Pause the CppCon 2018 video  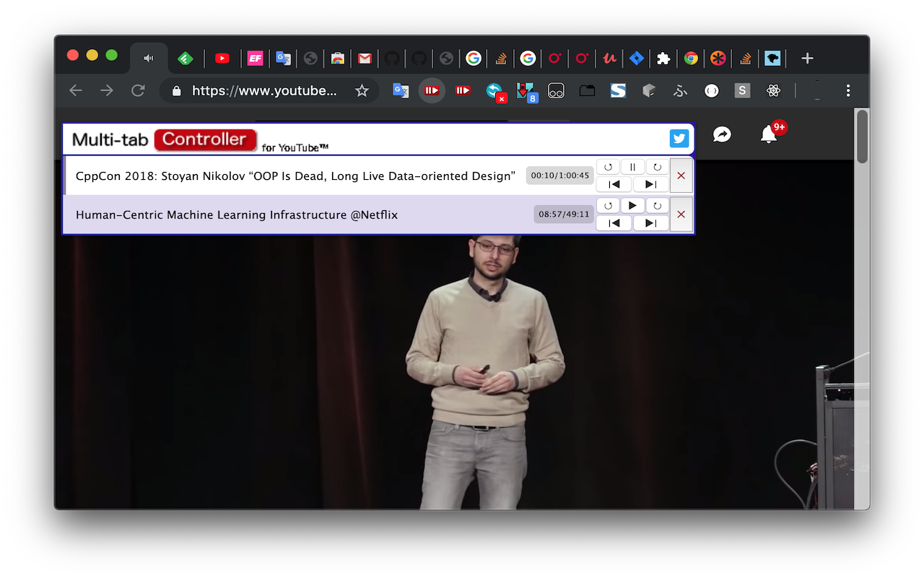pos(632,167)
